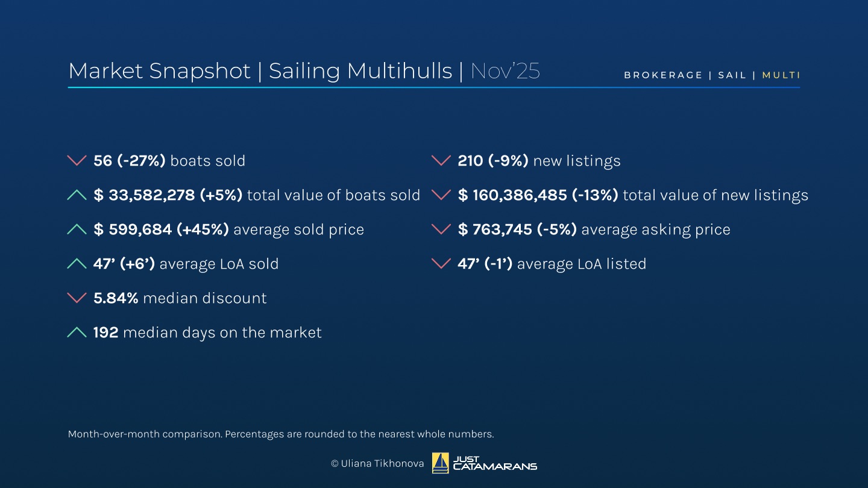Click the Market Snapshot title text

coord(159,71)
